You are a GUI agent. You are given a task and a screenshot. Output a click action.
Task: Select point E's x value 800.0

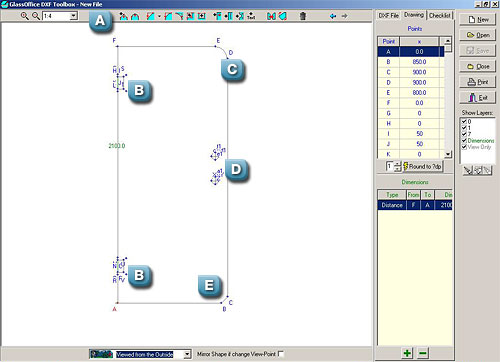coord(419,93)
